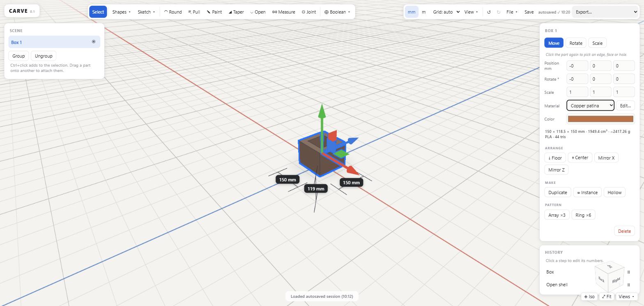Apply the Array ×3 pattern
This screenshot has width=644, height=306.
(x=557, y=215)
